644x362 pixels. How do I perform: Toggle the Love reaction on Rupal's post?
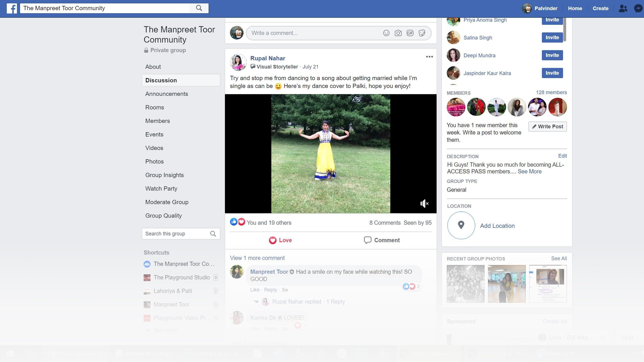tap(280, 240)
